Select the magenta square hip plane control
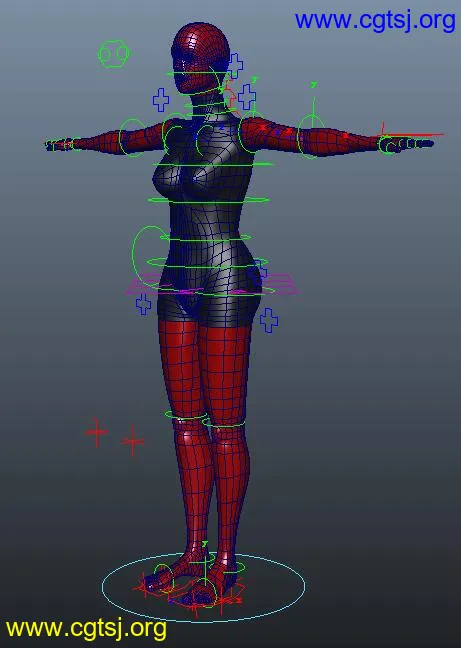This screenshot has width=461, height=648. [x=211, y=284]
